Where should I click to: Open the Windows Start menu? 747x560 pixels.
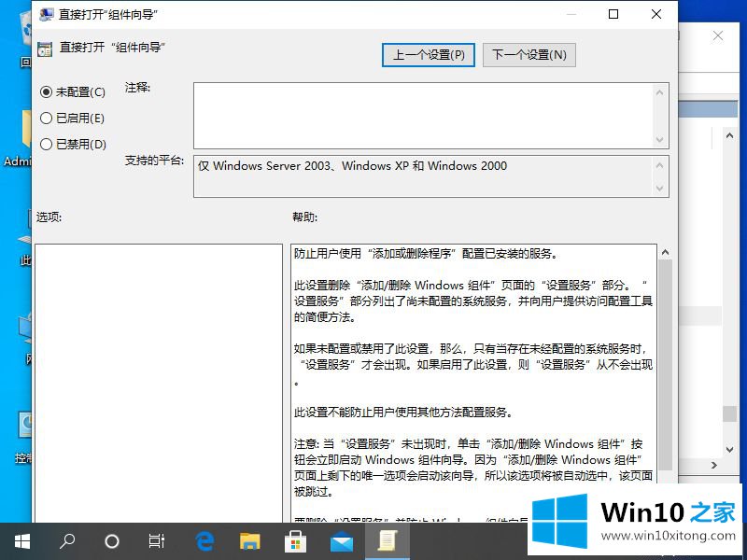[21, 541]
